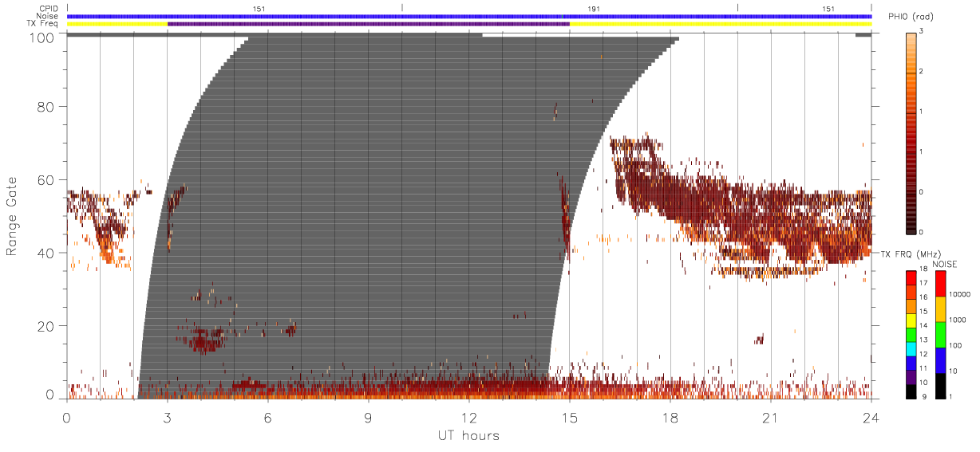Select the black 9–10 MHz swatch in the TX FRQ legend
This screenshot has width=980, height=452.
point(911,391)
